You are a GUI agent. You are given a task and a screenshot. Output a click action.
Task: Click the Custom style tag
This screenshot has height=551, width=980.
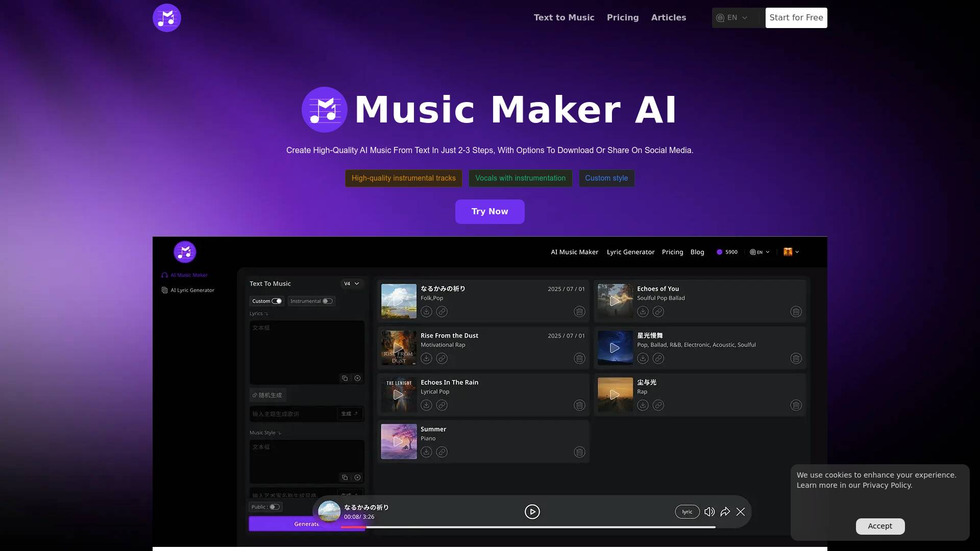(x=606, y=178)
